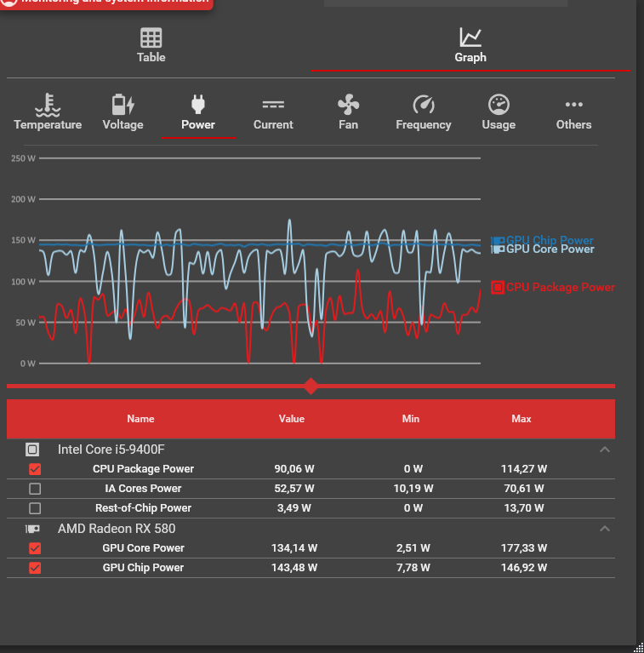Sort by the Max column header
Viewport: 644px width, 653px height.
(521, 419)
